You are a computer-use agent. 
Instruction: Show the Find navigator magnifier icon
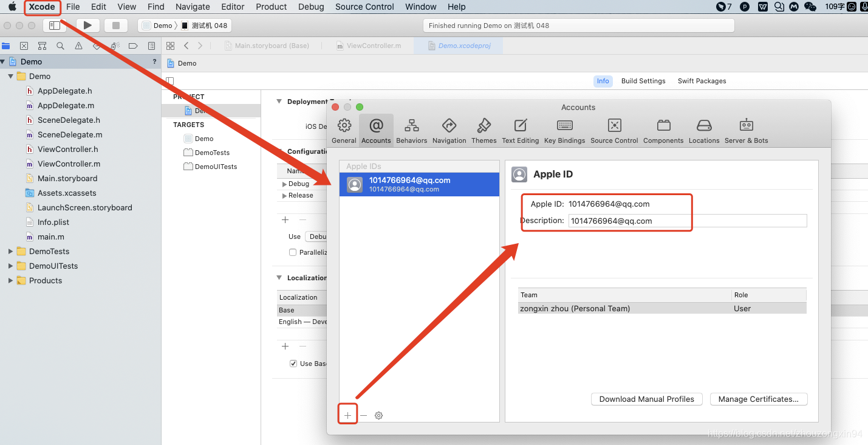point(60,46)
